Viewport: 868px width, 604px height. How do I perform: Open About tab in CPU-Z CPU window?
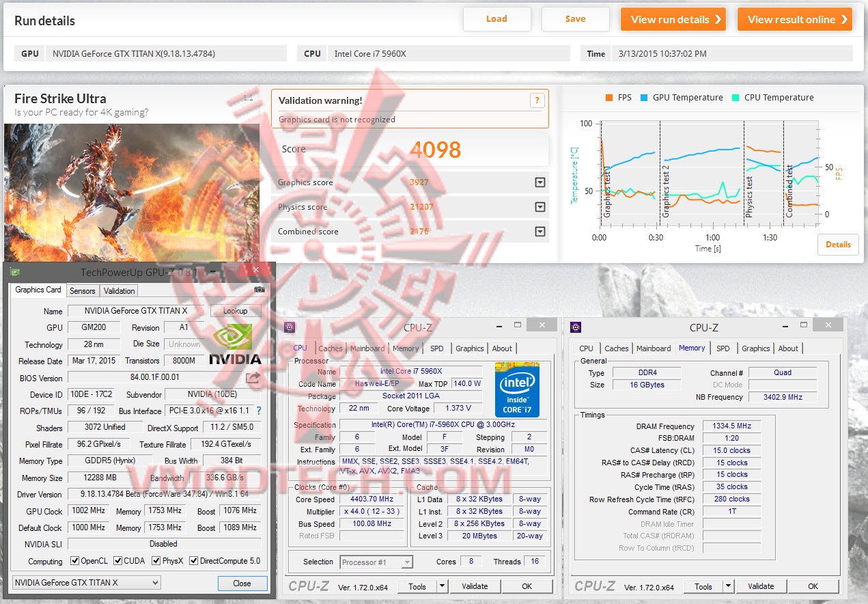pos(502,348)
